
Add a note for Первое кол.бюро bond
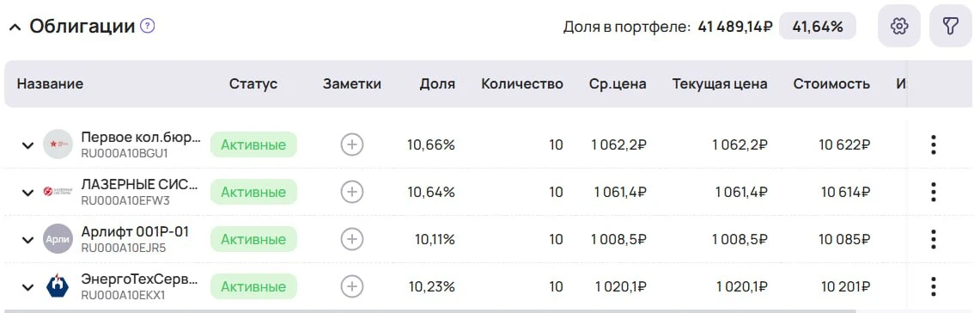[x=352, y=144]
